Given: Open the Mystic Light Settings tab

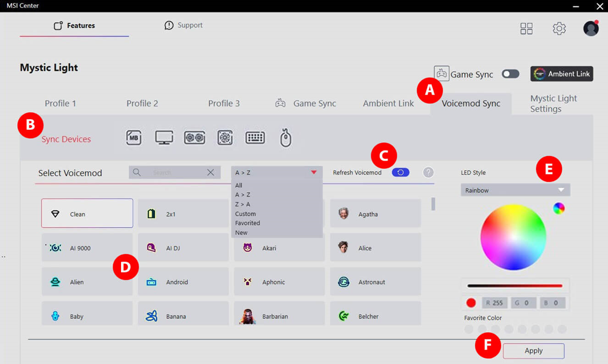Looking at the screenshot, I should point(553,104).
